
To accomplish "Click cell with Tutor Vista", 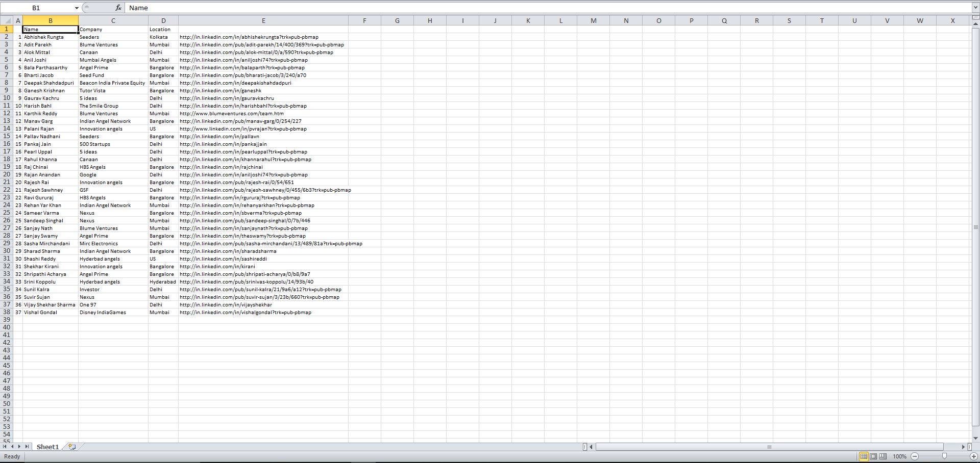I will pos(113,90).
